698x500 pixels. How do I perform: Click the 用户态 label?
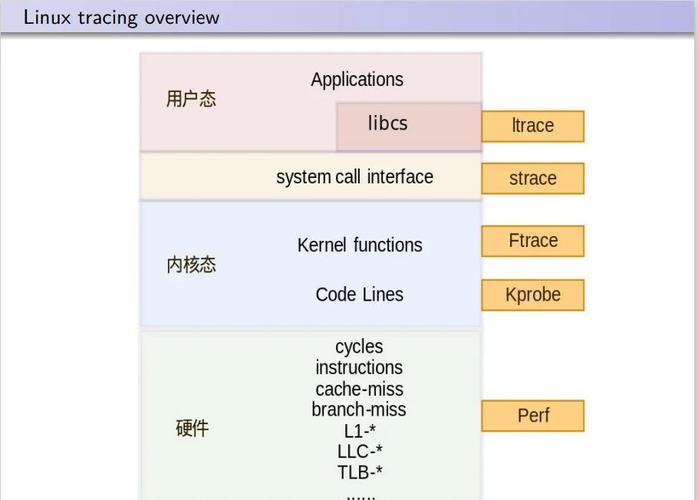tap(191, 98)
